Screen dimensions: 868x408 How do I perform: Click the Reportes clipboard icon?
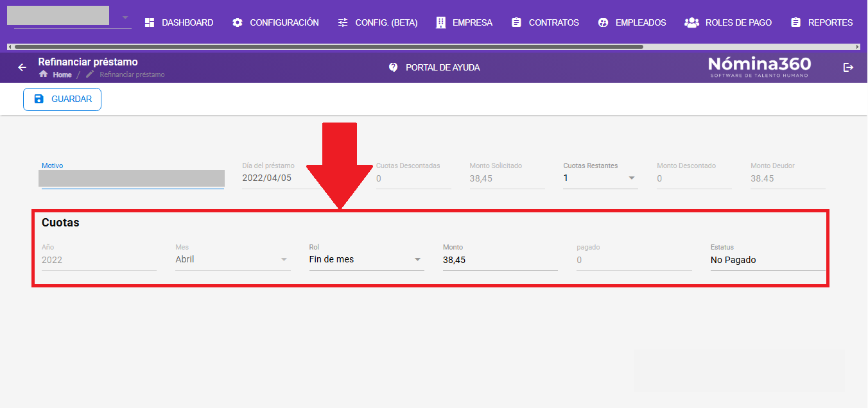click(796, 22)
